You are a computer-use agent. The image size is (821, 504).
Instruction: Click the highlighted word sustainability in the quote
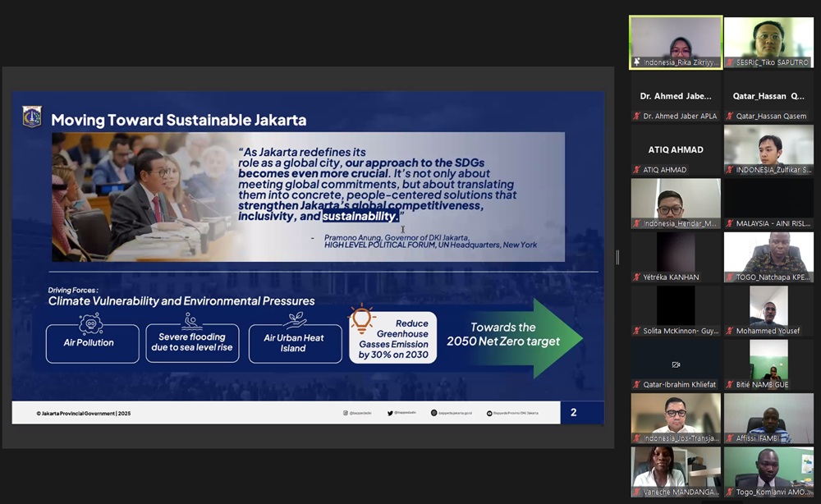pos(360,217)
